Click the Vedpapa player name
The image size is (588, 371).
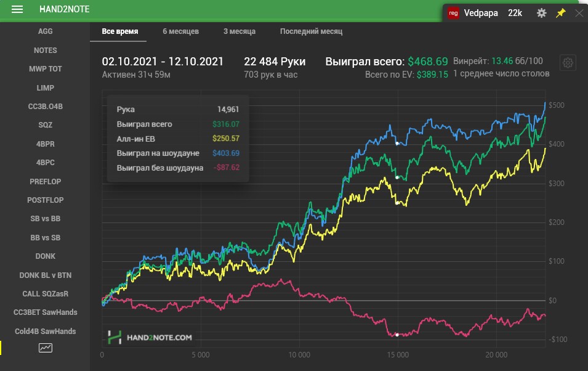coord(481,13)
